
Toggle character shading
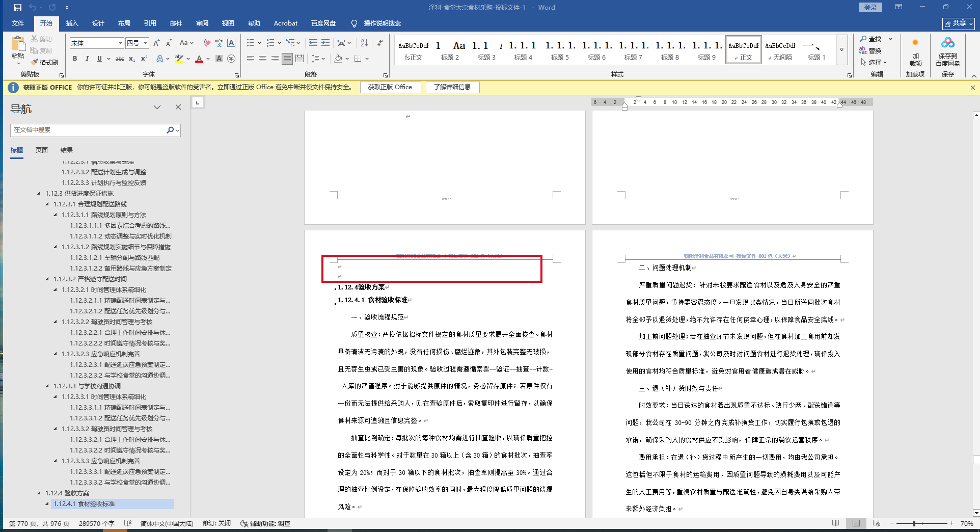coord(219,59)
